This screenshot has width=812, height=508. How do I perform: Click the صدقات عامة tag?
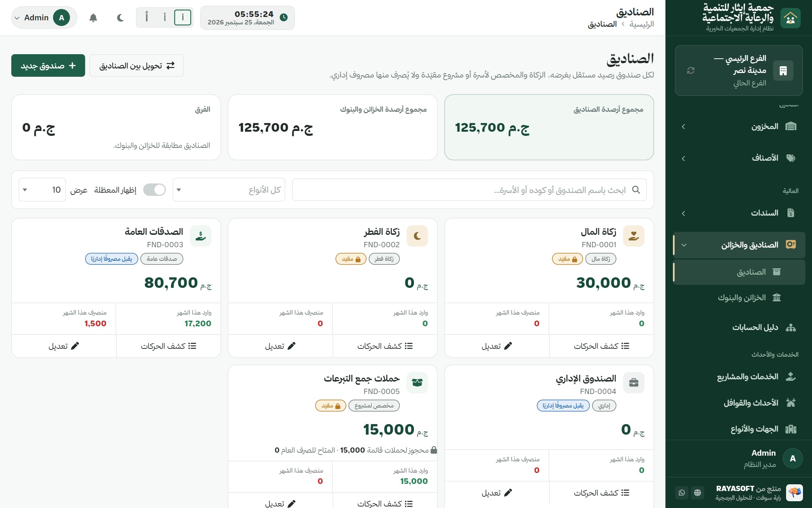coord(162,259)
